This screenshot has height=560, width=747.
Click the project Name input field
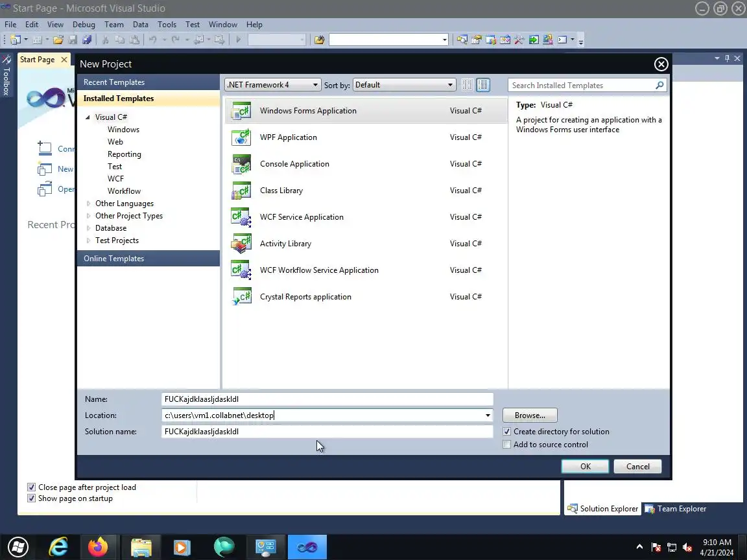pos(327,399)
